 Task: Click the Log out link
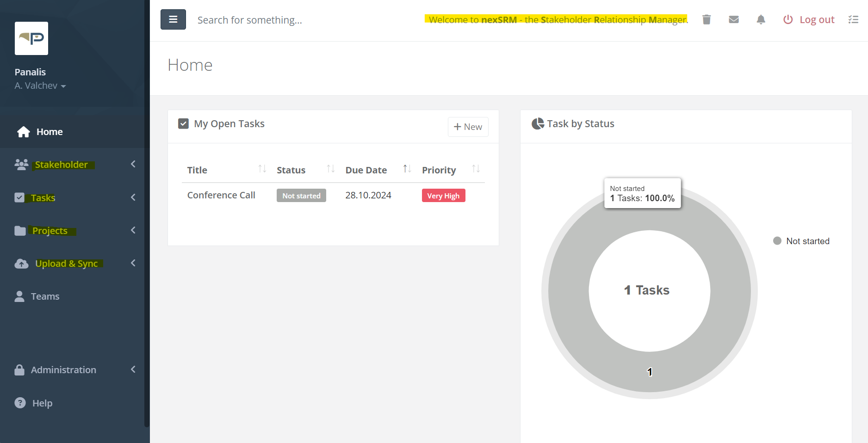(x=817, y=19)
